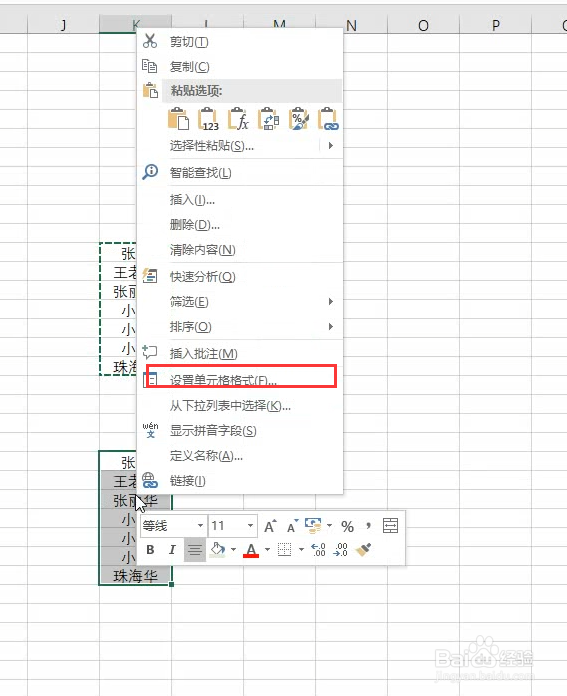Click the Quick Analysis icon
Viewport: 567px width, 696px height.
(x=150, y=276)
